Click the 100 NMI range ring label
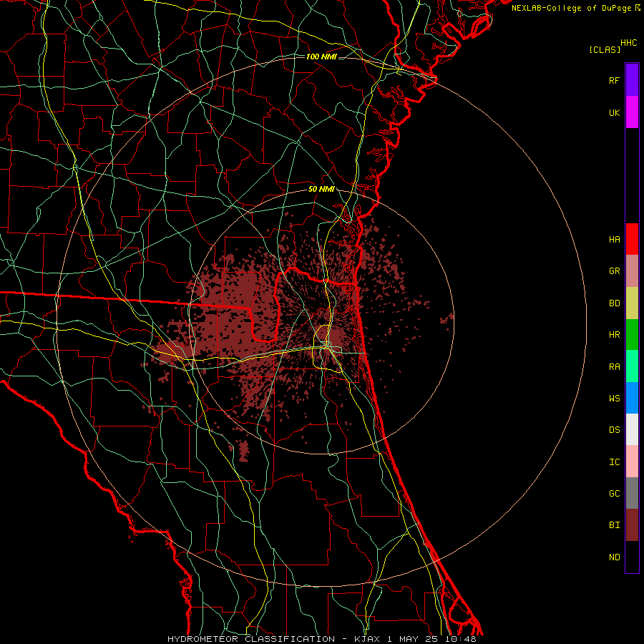Image resolution: width=644 pixels, height=644 pixels. [x=321, y=57]
